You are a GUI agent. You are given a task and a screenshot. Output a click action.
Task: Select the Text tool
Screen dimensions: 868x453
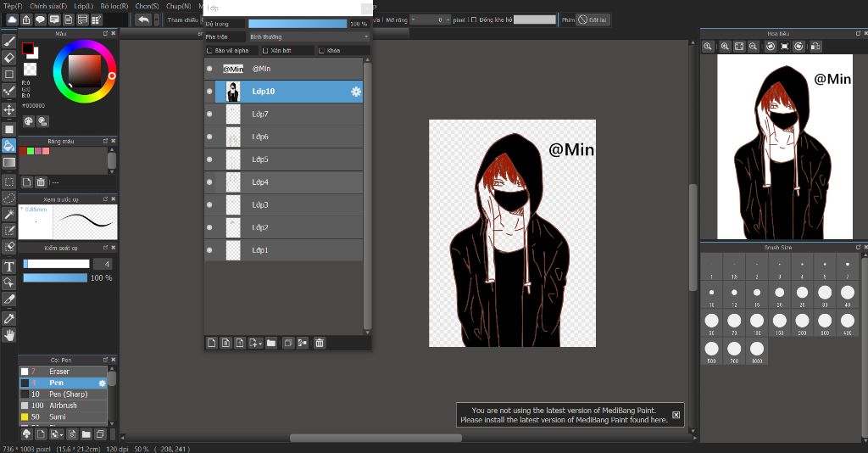[x=8, y=267]
